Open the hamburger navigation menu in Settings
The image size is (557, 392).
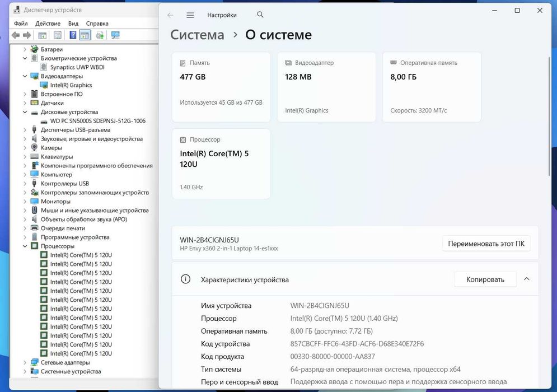(190, 15)
